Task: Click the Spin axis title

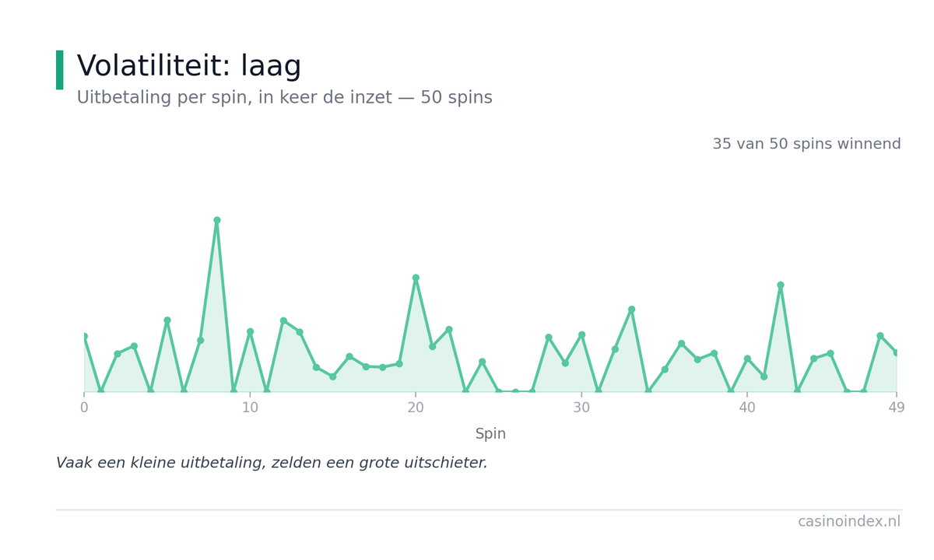Action: 490,434
